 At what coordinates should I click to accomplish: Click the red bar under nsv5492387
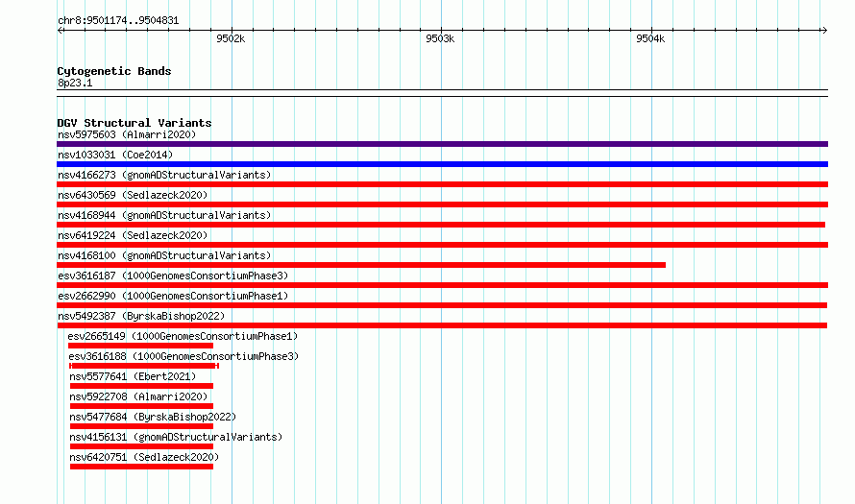442,325
